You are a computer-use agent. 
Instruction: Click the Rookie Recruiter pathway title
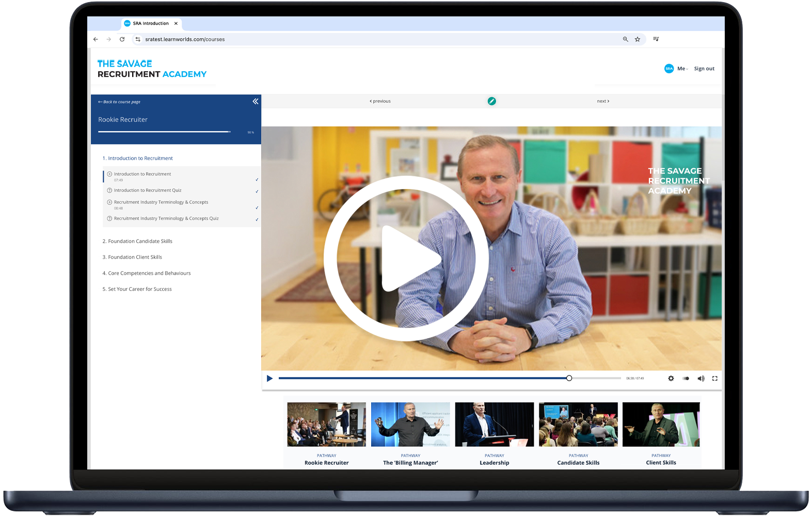327,463
